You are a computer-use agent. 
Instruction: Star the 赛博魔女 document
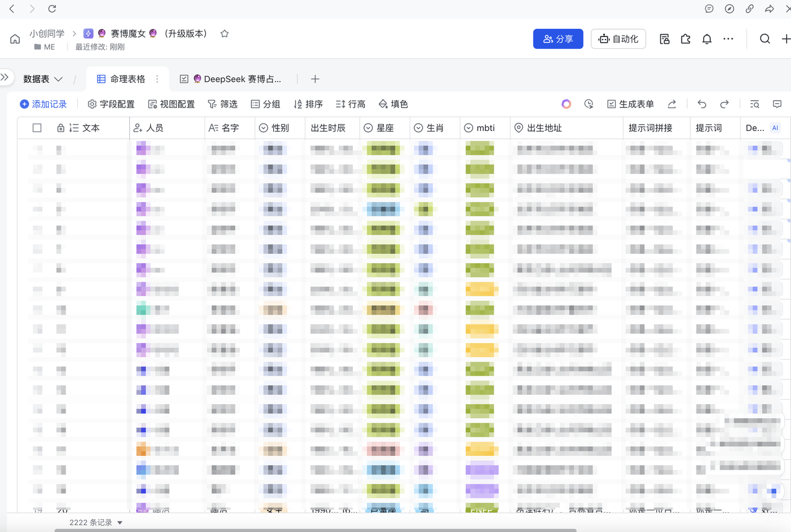224,34
